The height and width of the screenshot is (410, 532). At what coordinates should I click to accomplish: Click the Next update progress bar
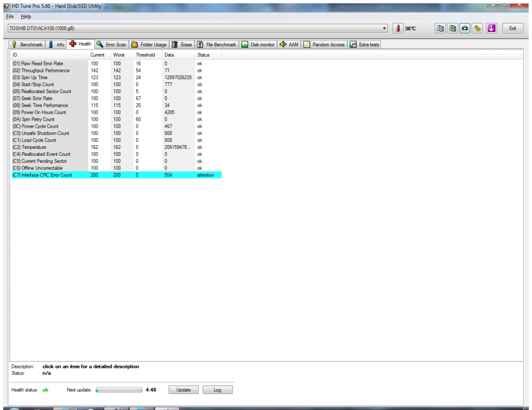118,390
